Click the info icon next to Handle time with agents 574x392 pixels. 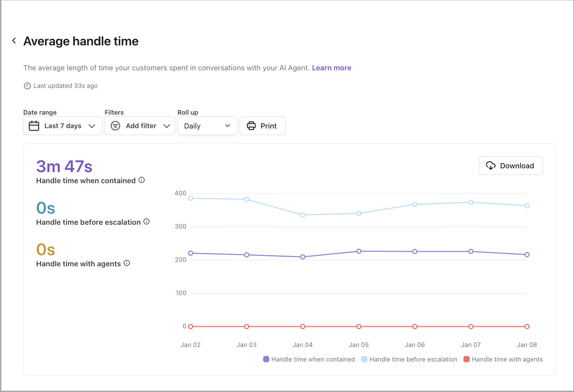127,263
